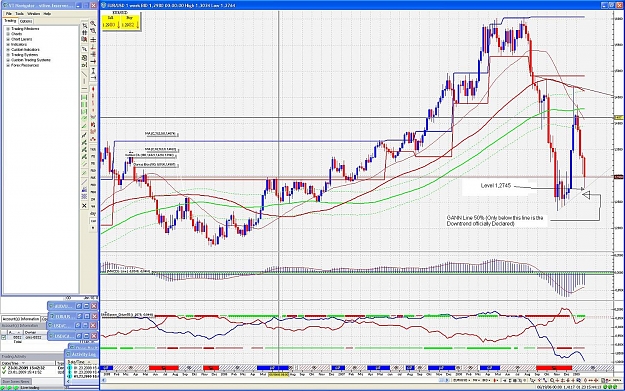Expand the Custom Indicators tree node
This screenshot has height=391, width=625.
[x=8, y=49]
